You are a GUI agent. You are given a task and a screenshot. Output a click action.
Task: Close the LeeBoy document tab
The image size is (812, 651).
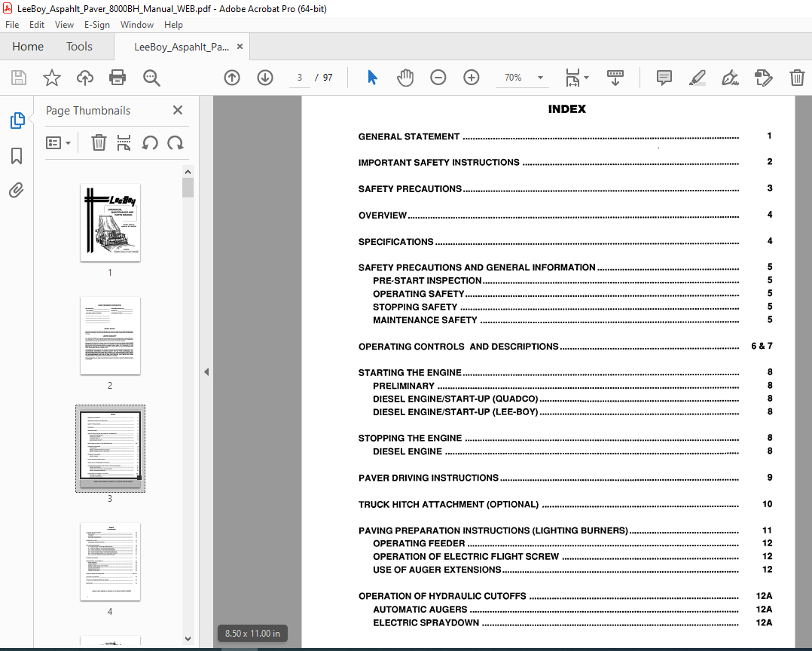coord(240,47)
